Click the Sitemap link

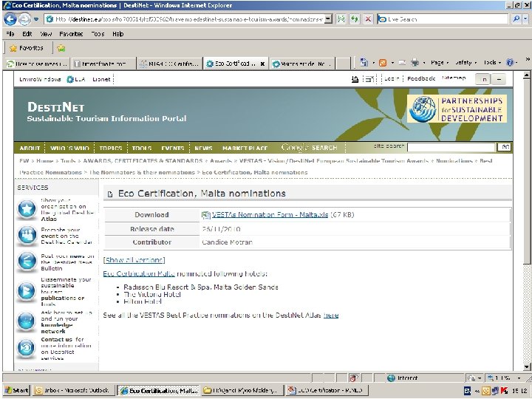coord(454,78)
